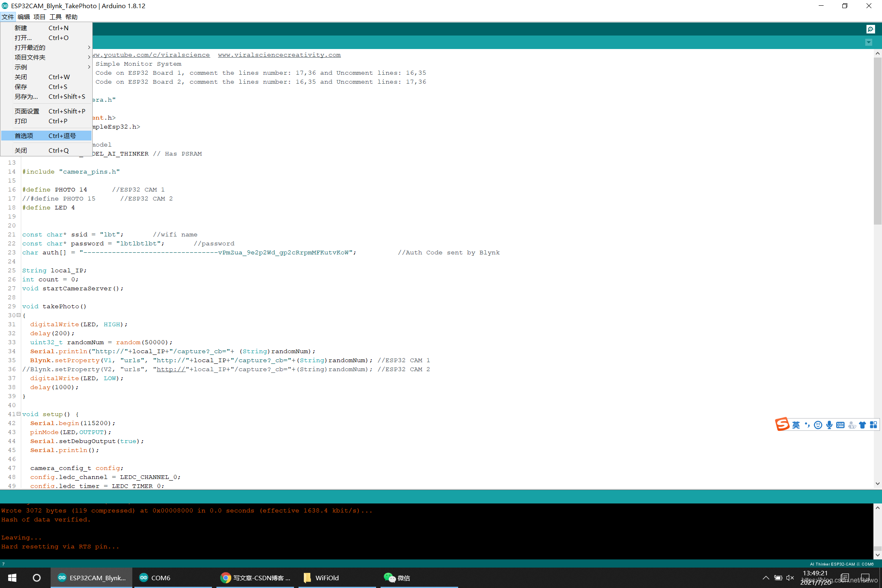This screenshot has height=588, width=882.
Task: Open the Sogou emoji icon
Action: 818,425
